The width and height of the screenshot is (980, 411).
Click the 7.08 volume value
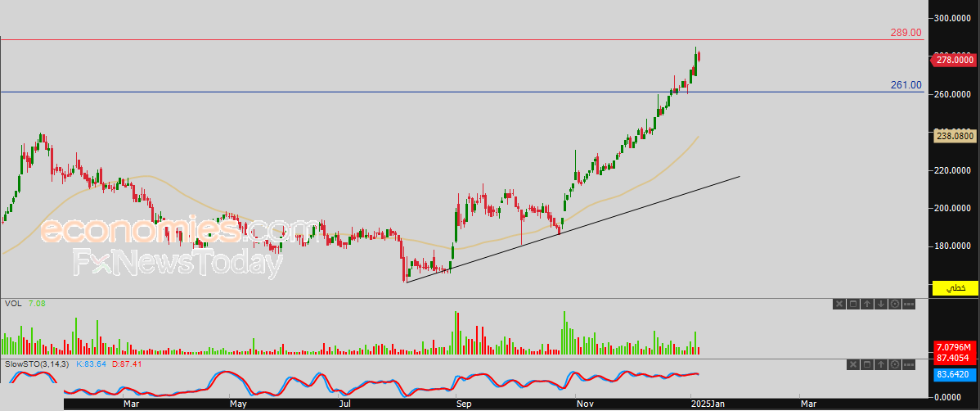coord(37,304)
